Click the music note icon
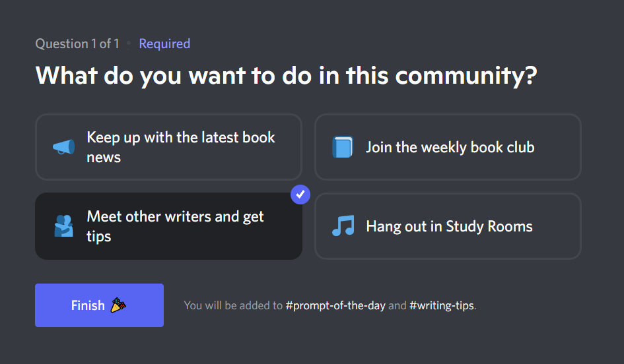Image resolution: width=624 pixels, height=364 pixels. coord(343,226)
